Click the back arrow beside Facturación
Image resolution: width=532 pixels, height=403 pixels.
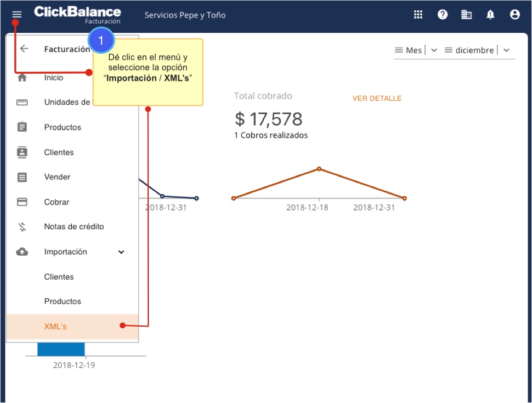pyautogui.click(x=24, y=49)
